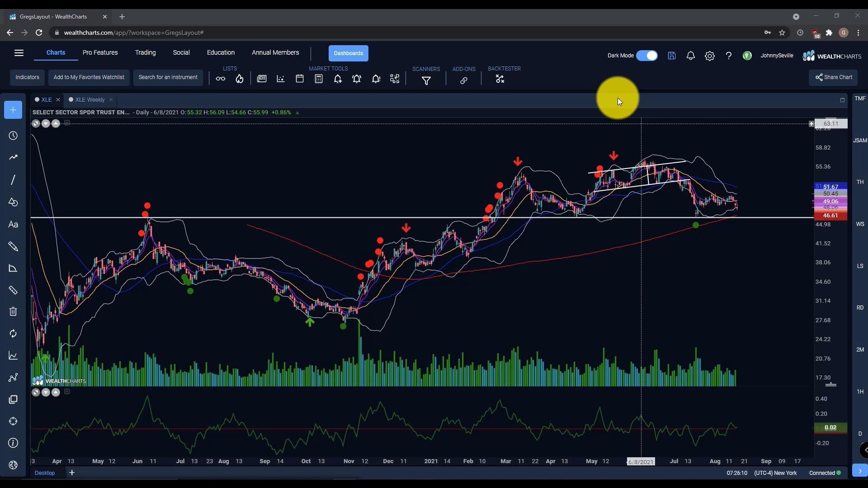This screenshot has width=868, height=488.
Task: Open the line chart icon in sidebar
Action: click(x=13, y=356)
